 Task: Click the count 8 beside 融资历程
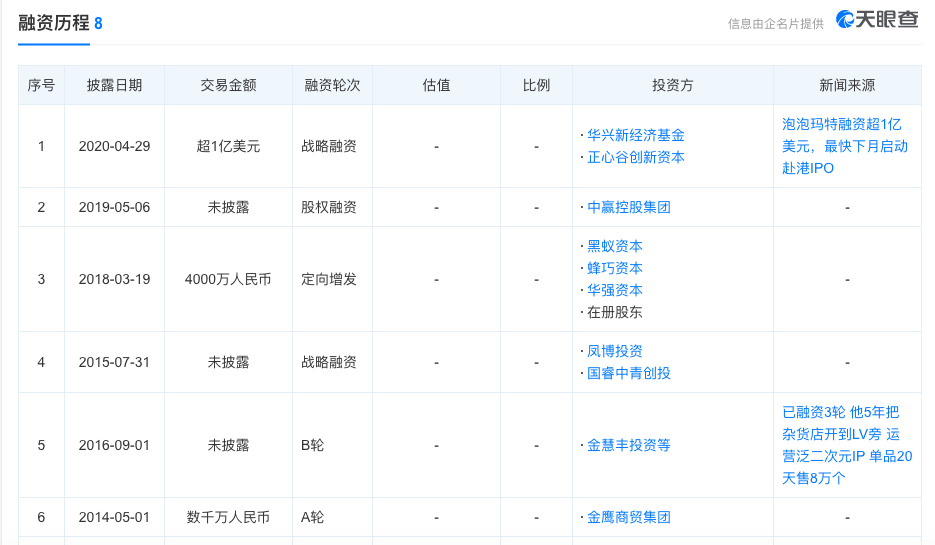(98, 24)
